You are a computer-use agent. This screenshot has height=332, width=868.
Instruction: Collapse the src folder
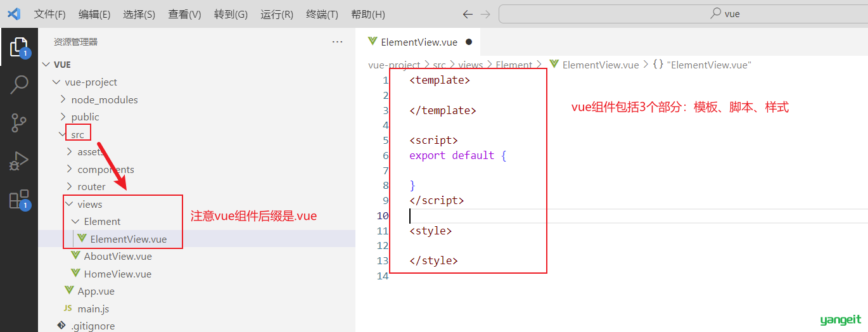tap(62, 134)
